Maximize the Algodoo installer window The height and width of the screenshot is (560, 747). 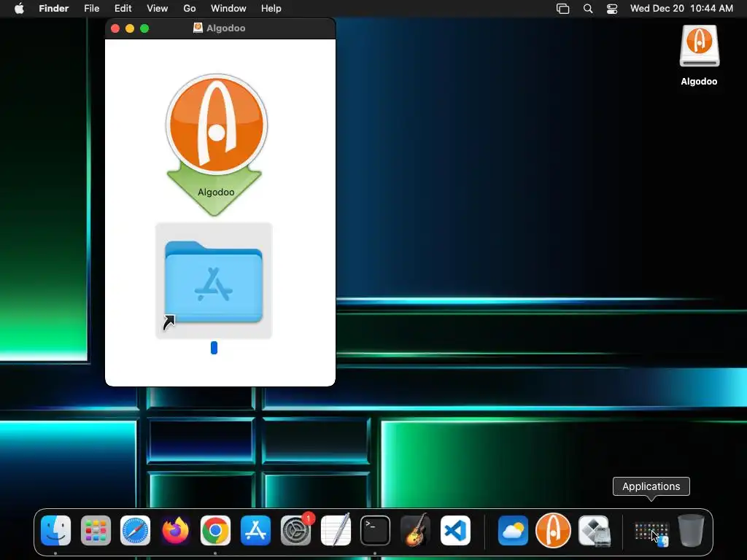click(x=144, y=28)
